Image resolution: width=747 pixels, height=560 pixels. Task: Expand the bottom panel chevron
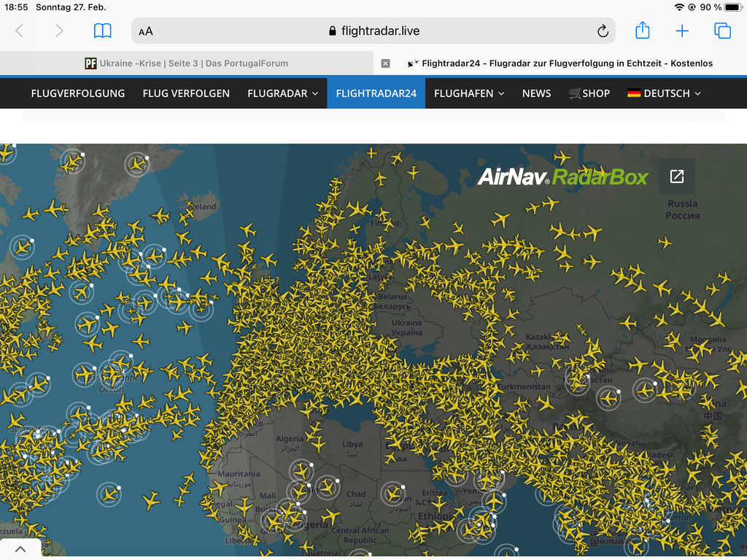coord(20,549)
